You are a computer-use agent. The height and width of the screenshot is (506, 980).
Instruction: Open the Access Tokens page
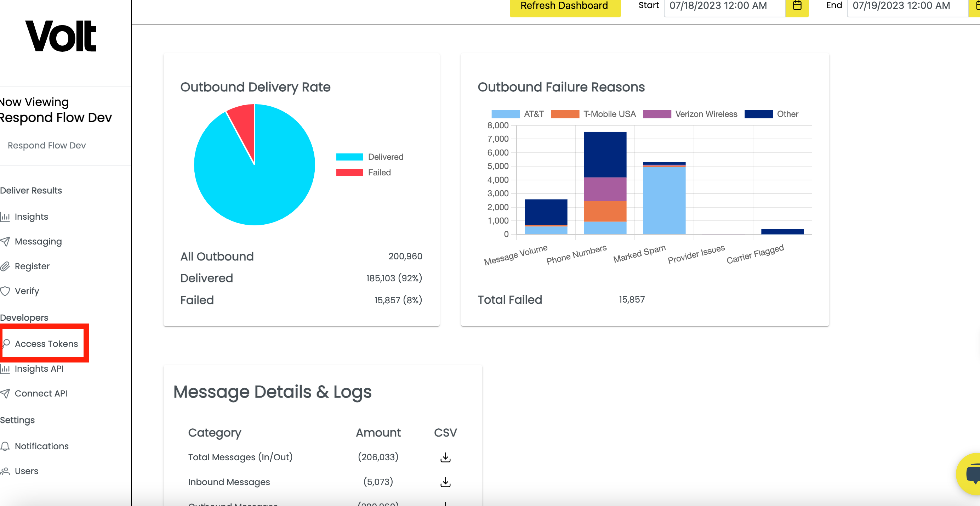click(46, 344)
